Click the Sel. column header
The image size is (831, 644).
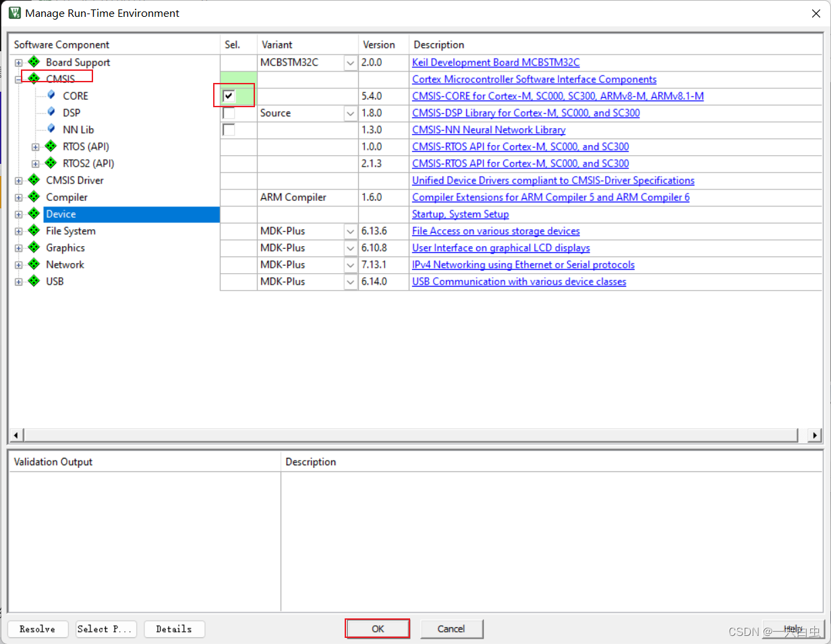[238, 45]
